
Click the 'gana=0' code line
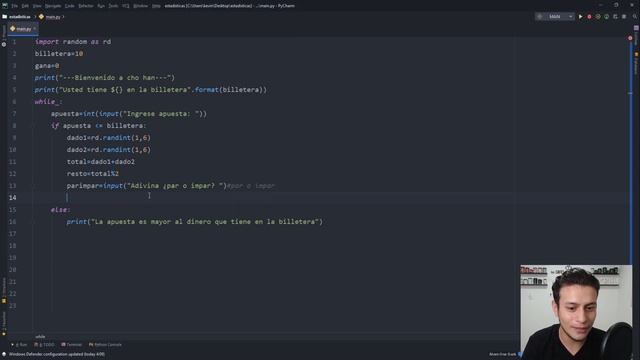[47, 66]
